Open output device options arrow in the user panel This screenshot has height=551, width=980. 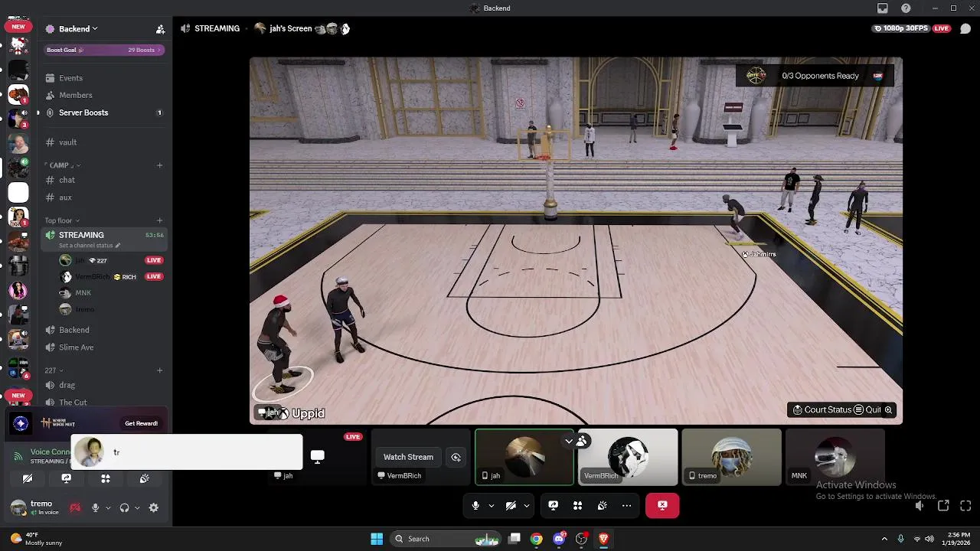point(137,507)
